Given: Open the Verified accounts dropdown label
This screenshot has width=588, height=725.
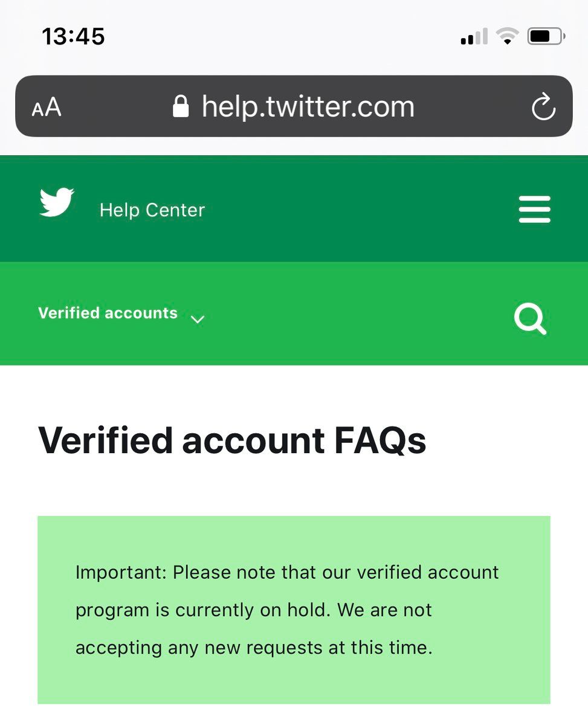Looking at the screenshot, I should point(108,313).
